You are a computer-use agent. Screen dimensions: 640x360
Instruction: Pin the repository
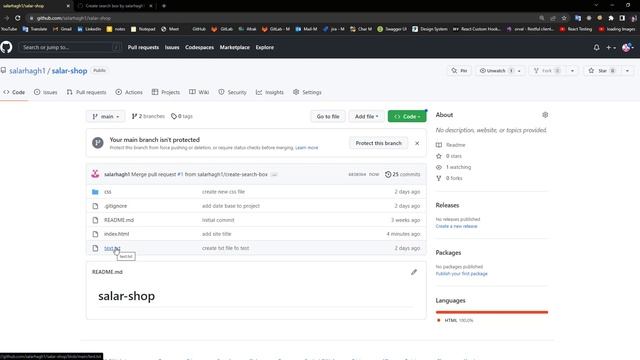[459, 71]
